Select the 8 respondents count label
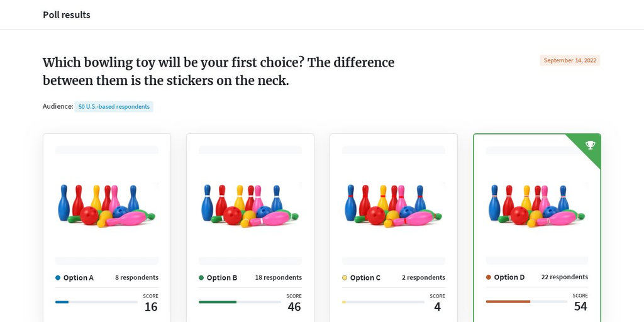Image resolution: width=644 pixels, height=322 pixels. click(x=136, y=277)
